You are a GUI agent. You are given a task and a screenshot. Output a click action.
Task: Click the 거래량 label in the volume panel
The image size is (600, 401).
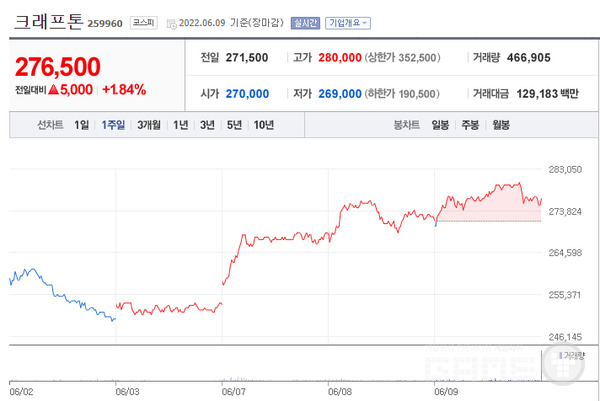pos(572,354)
